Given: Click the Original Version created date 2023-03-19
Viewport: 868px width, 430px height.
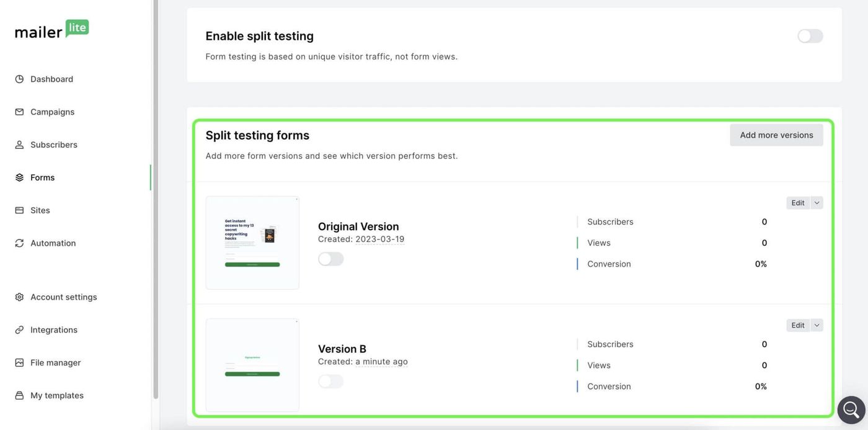Looking at the screenshot, I should (379, 239).
